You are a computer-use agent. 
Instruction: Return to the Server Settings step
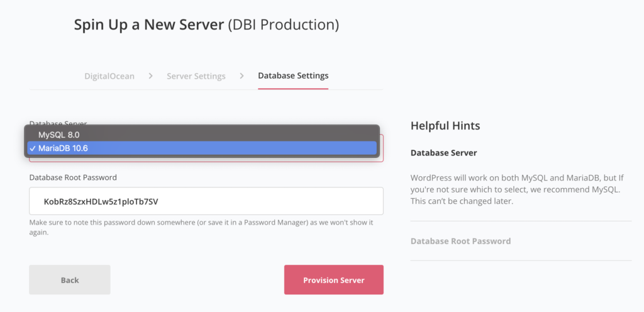pyautogui.click(x=196, y=76)
